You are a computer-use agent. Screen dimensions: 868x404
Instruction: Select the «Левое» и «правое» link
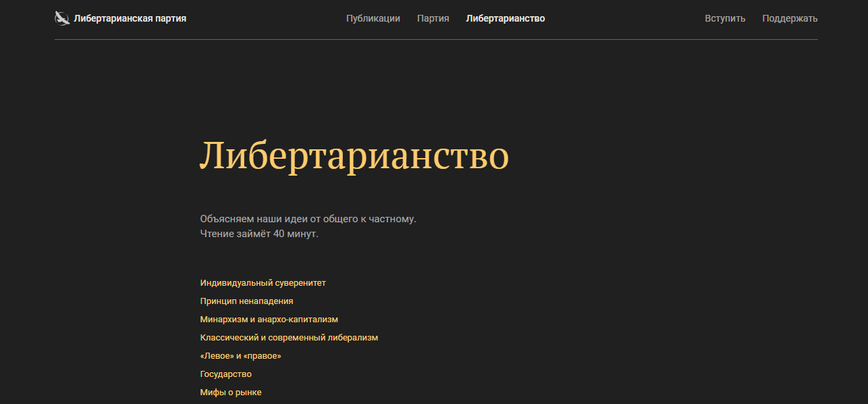[240, 356]
